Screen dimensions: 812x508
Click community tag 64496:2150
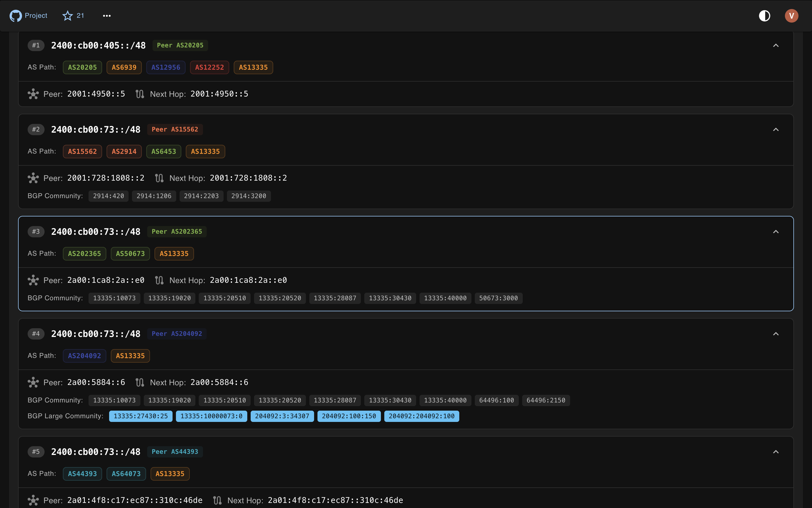coord(546,400)
